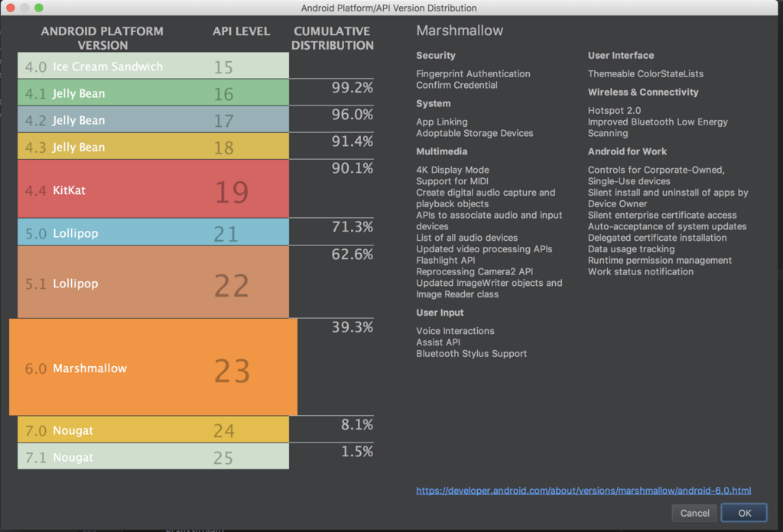Click the Wireless & Connectivity heading
The height and width of the screenshot is (532, 783).
point(642,92)
